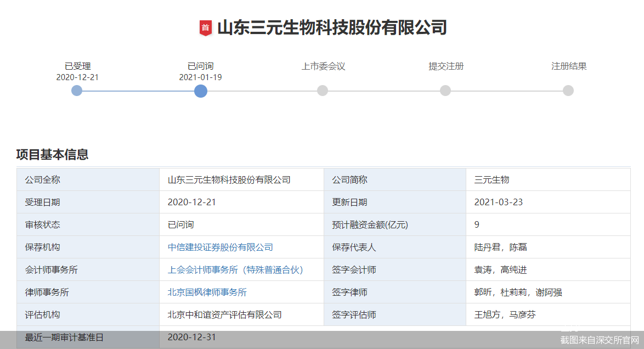Viewport: 644px width, 349px height.
Task: Open 北京国枫律师事务所 link
Action: (207, 292)
